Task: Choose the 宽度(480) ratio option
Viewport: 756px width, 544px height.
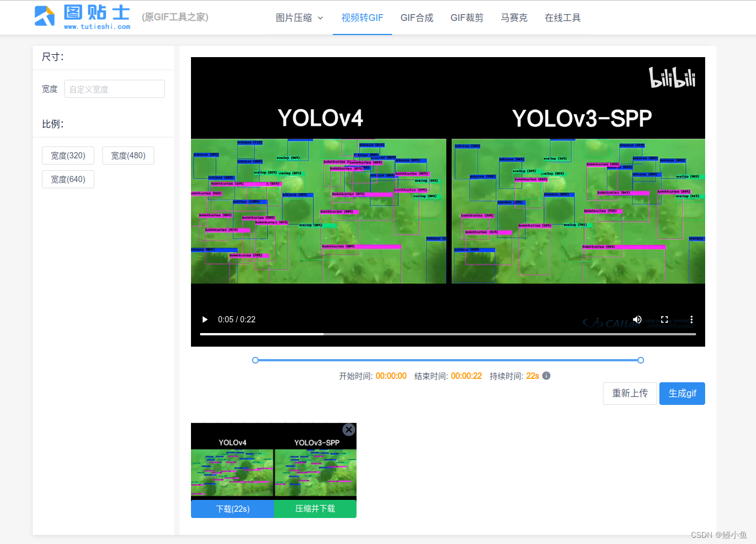Action: coord(128,156)
